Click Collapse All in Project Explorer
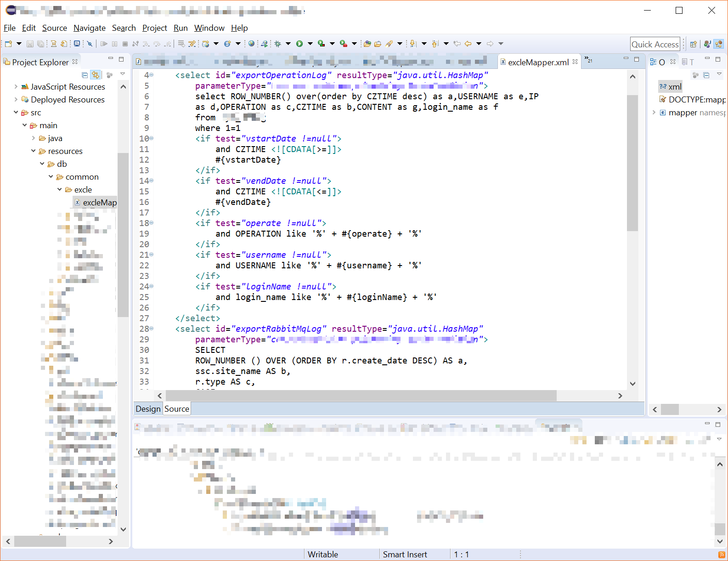Screen dimensions: 728x561 (85, 75)
